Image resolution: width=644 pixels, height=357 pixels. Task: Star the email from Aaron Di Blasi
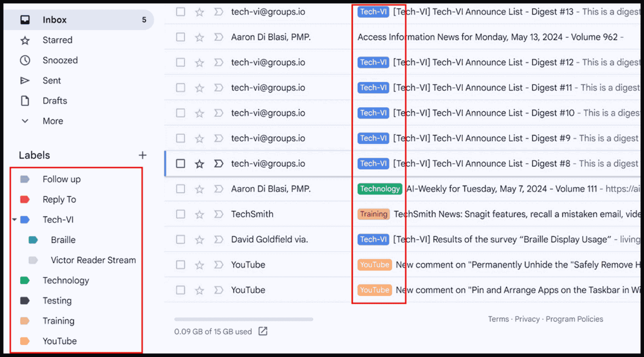199,37
